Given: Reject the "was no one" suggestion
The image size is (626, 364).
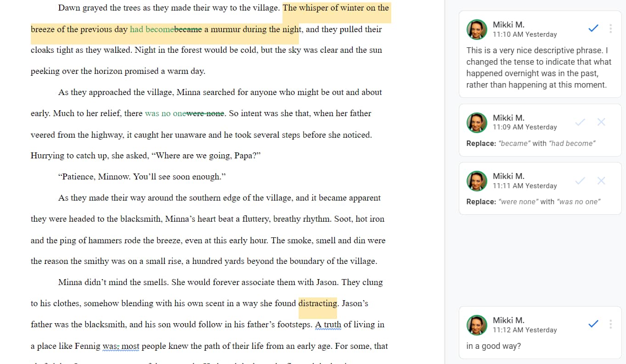Looking at the screenshot, I should coord(601,181).
